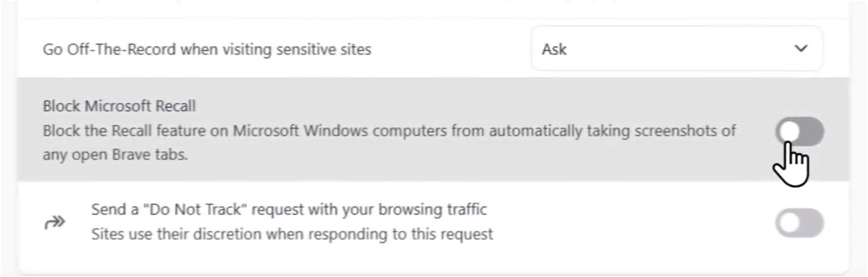Click the "Block Microsoft Recall" heading
The height and width of the screenshot is (277, 868).
coord(119,106)
